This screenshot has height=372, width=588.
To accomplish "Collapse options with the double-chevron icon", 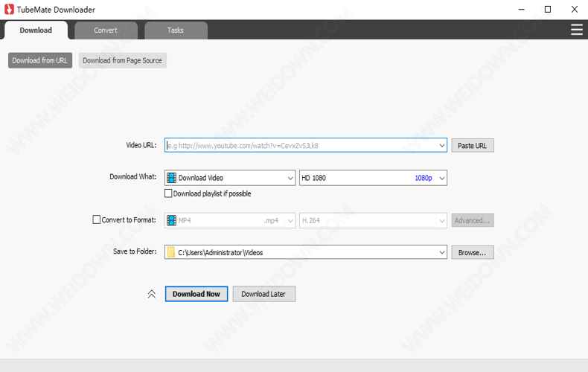I will (152, 294).
